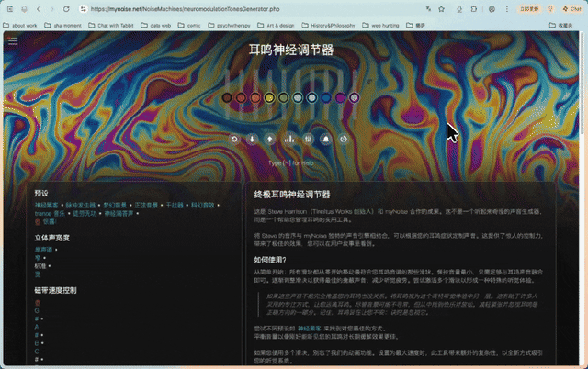
Task: Click the olive green slider knob
Action: click(x=284, y=98)
